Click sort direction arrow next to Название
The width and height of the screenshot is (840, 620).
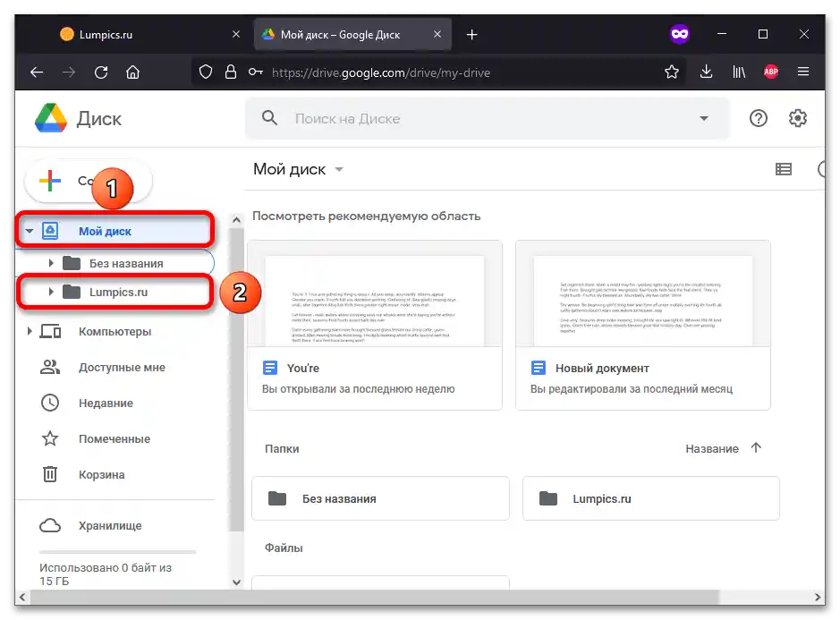[x=756, y=447]
